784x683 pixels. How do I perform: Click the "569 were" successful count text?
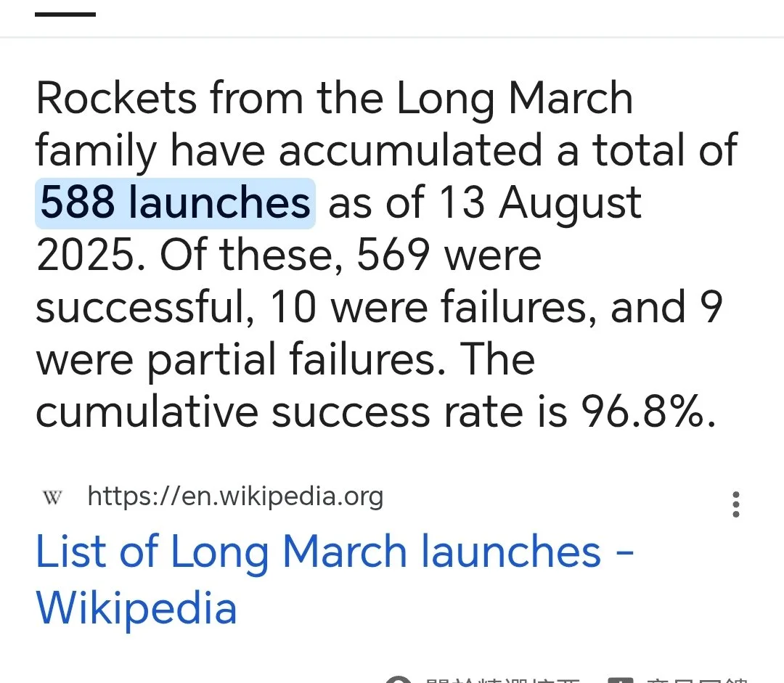(449, 255)
